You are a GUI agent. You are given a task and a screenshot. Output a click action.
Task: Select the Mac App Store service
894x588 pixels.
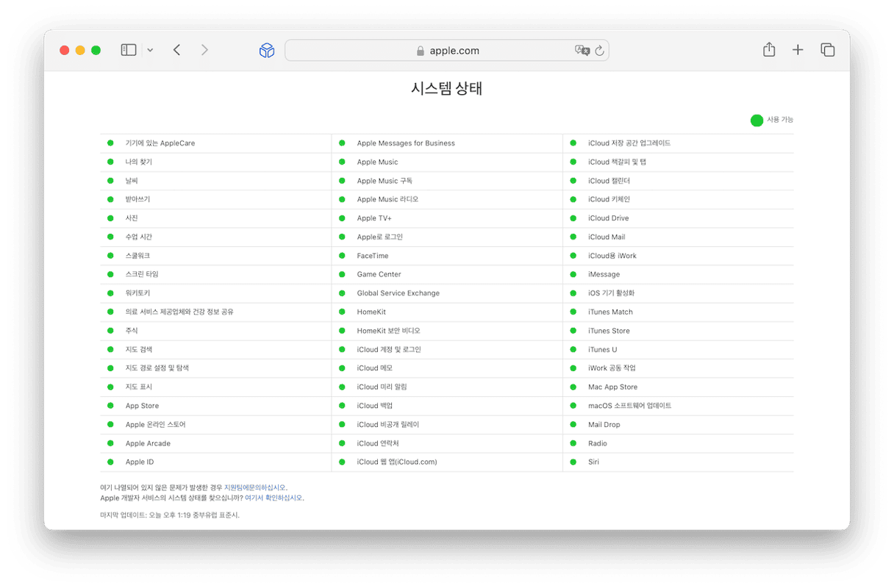coord(679,387)
